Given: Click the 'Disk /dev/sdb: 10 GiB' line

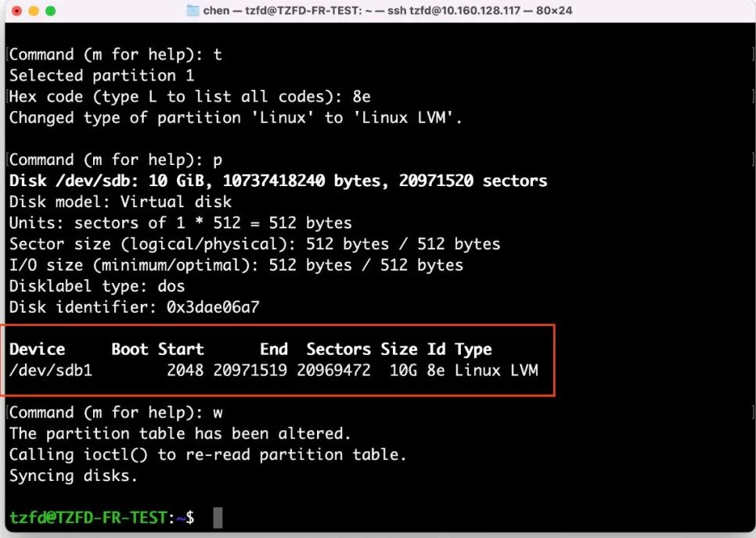Looking at the screenshot, I should [278, 181].
